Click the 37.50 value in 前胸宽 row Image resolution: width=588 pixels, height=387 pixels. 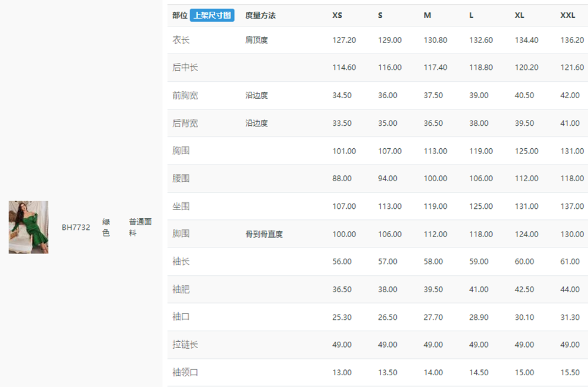433,95
